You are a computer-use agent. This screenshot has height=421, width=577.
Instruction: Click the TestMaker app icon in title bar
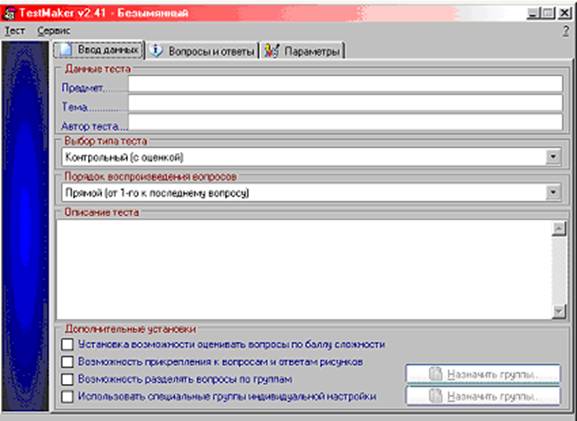coord(9,13)
